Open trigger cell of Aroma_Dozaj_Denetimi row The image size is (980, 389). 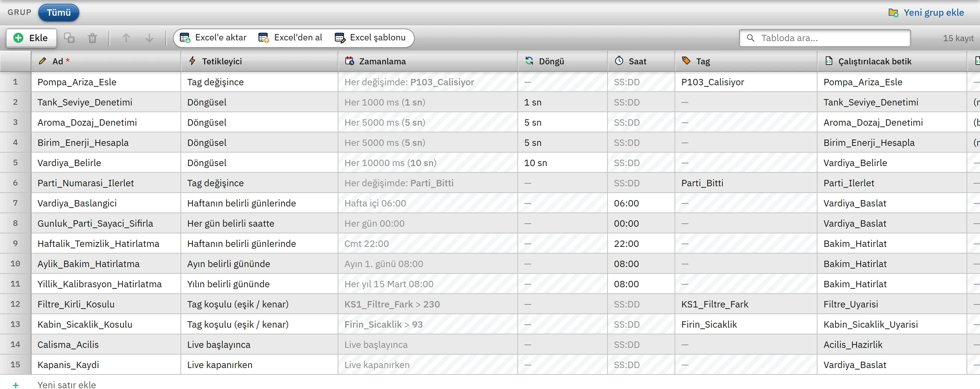pyautogui.click(x=259, y=122)
